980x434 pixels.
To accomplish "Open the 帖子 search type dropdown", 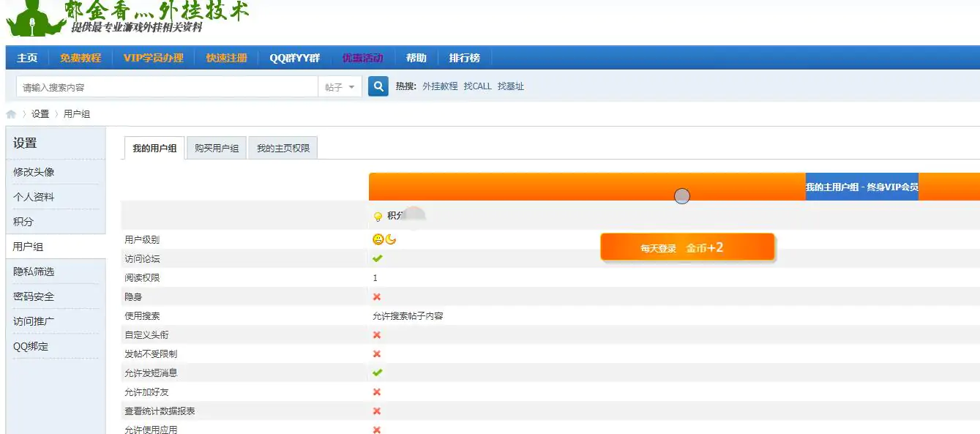I will [340, 87].
